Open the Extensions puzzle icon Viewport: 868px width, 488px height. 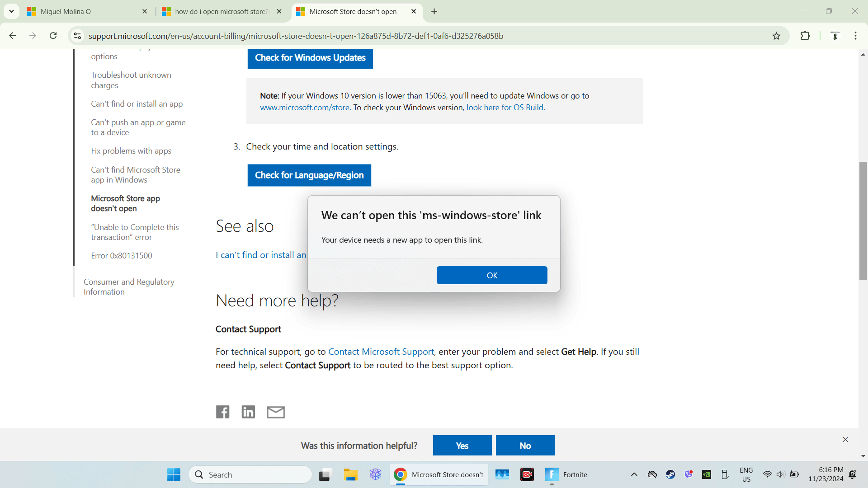point(805,36)
